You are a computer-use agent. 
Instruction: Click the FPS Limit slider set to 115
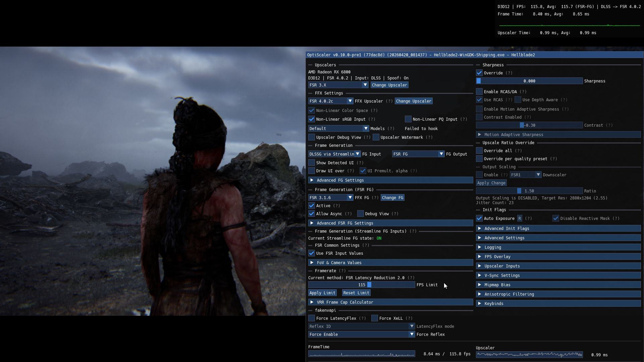click(x=362, y=285)
